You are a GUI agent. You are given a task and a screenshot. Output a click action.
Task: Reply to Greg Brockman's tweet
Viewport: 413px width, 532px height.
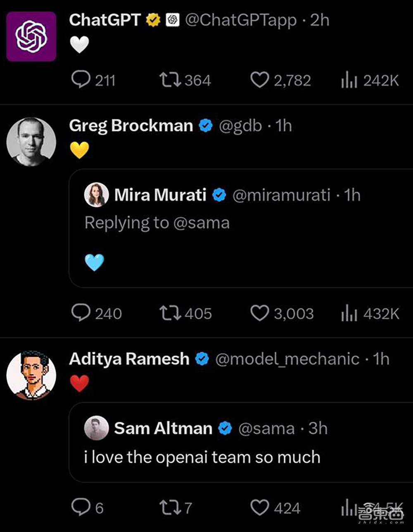tap(80, 313)
